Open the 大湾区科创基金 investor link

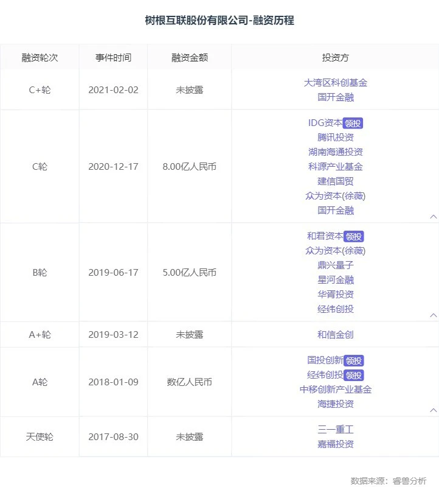(x=336, y=82)
